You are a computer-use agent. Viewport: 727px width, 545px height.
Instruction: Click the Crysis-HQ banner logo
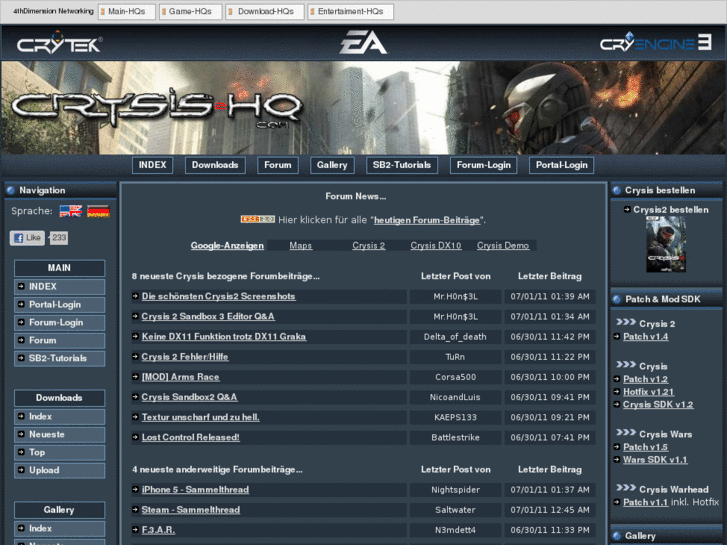157,108
